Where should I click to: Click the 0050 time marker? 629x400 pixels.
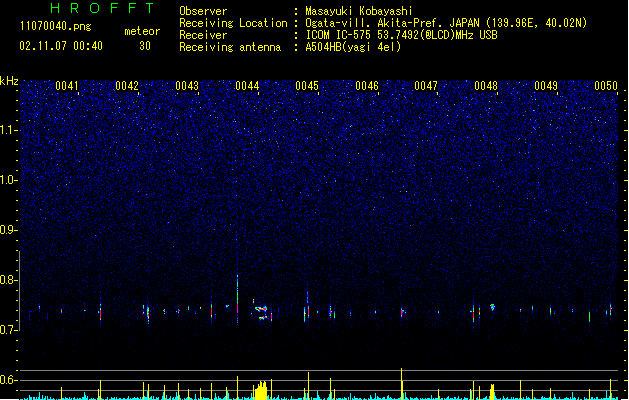606,86
